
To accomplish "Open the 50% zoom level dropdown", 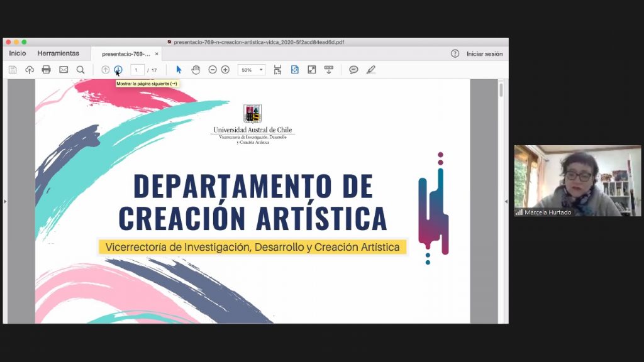I will click(252, 70).
